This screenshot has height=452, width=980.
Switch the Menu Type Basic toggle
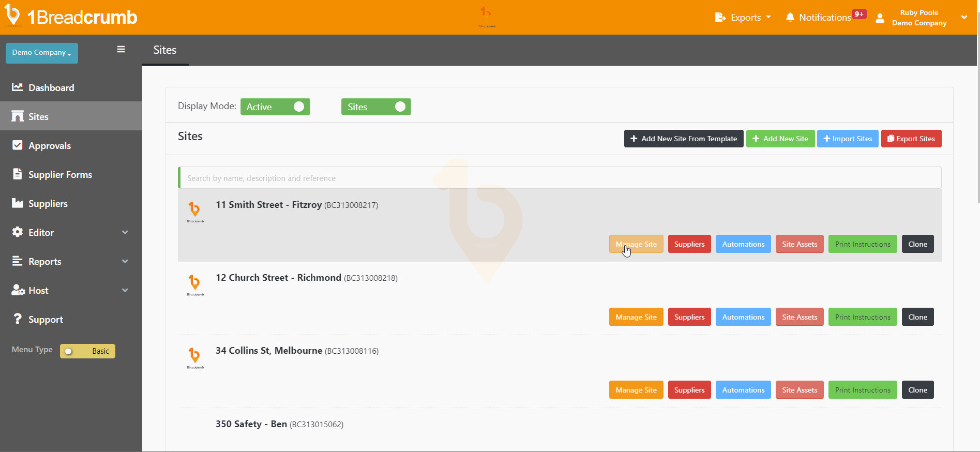(87, 351)
